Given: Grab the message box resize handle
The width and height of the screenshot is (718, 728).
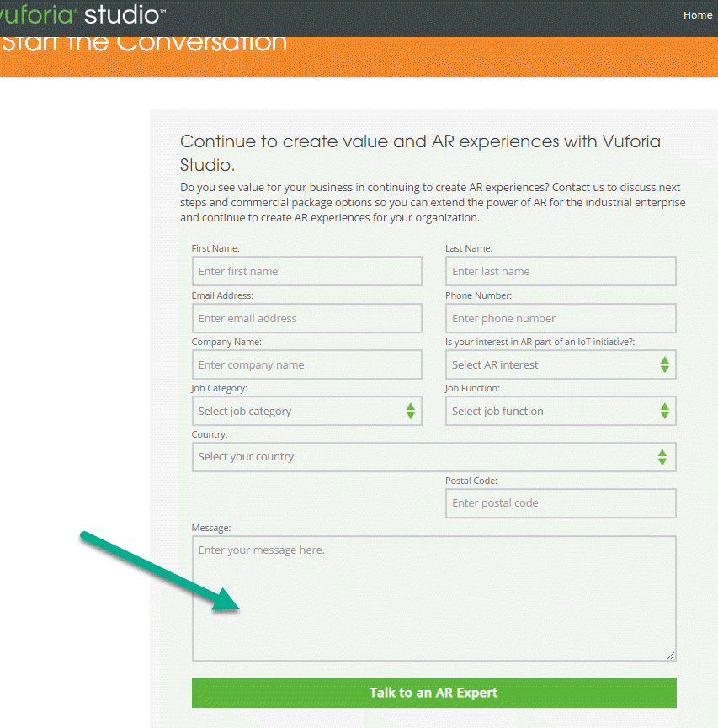Looking at the screenshot, I should [671, 656].
